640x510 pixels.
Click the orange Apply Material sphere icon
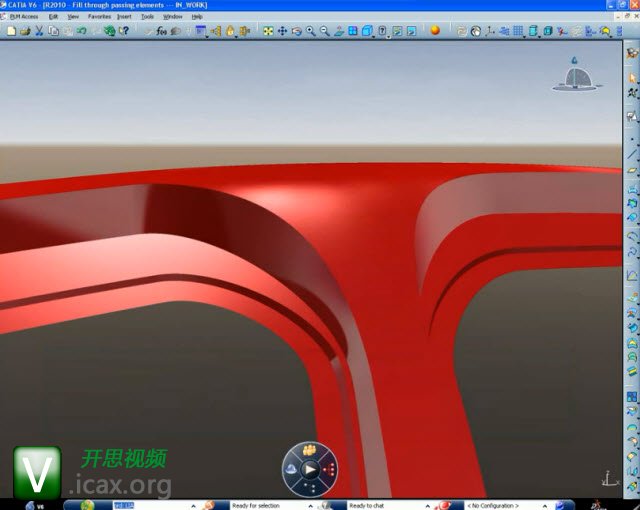[435, 31]
